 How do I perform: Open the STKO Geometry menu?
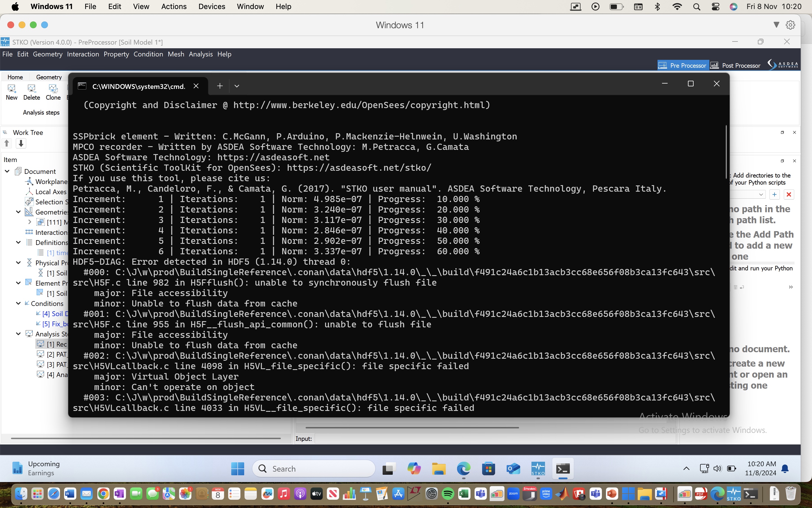48,54
